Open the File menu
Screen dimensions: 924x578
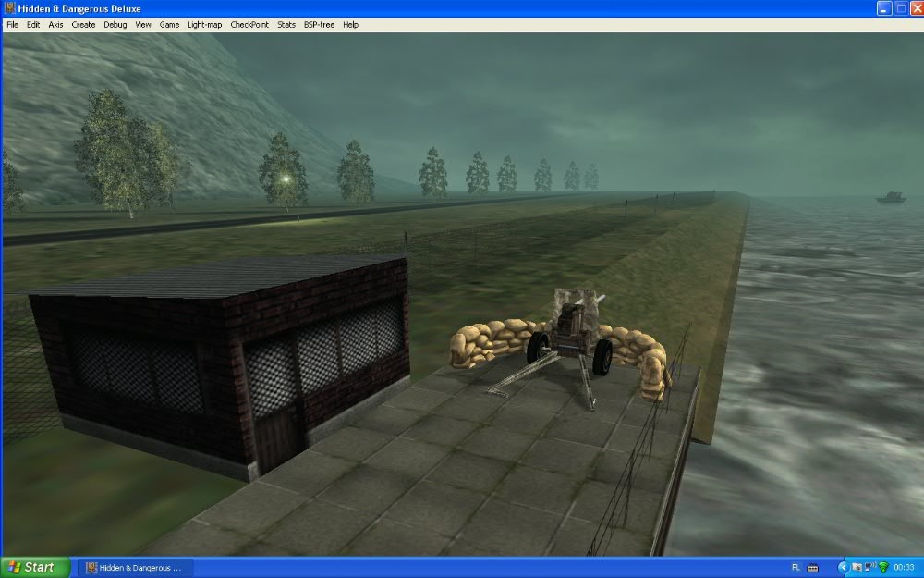12,25
